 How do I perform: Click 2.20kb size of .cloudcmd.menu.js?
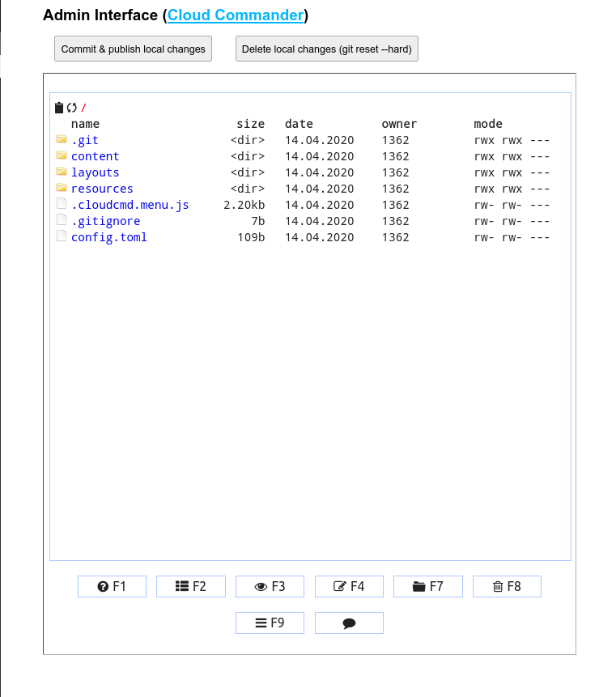tap(244, 205)
